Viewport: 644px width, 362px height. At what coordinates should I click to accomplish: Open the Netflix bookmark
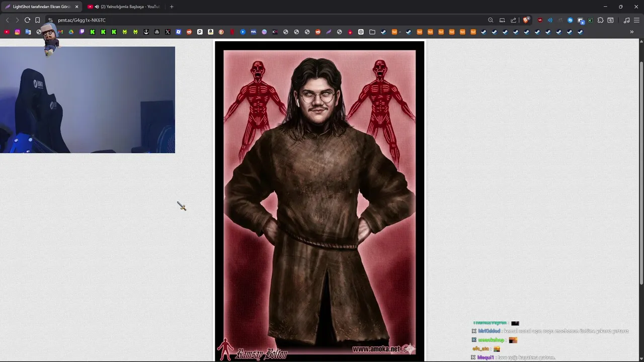(x=232, y=32)
